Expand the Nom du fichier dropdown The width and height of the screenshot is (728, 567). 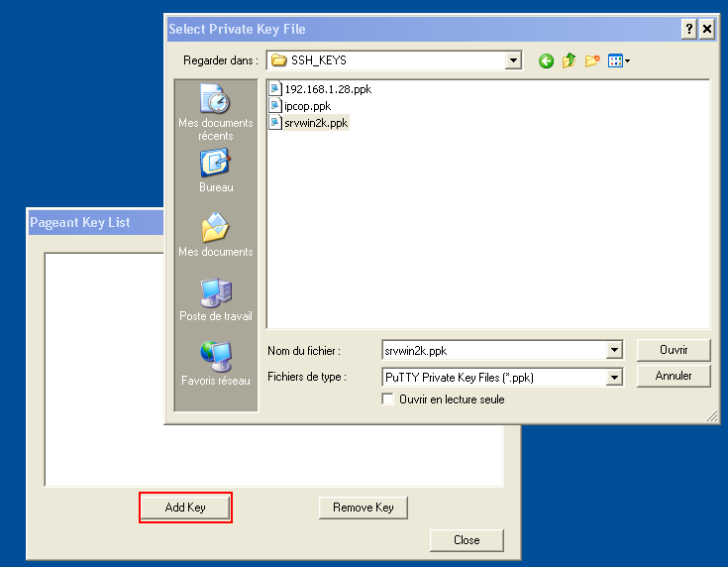614,350
